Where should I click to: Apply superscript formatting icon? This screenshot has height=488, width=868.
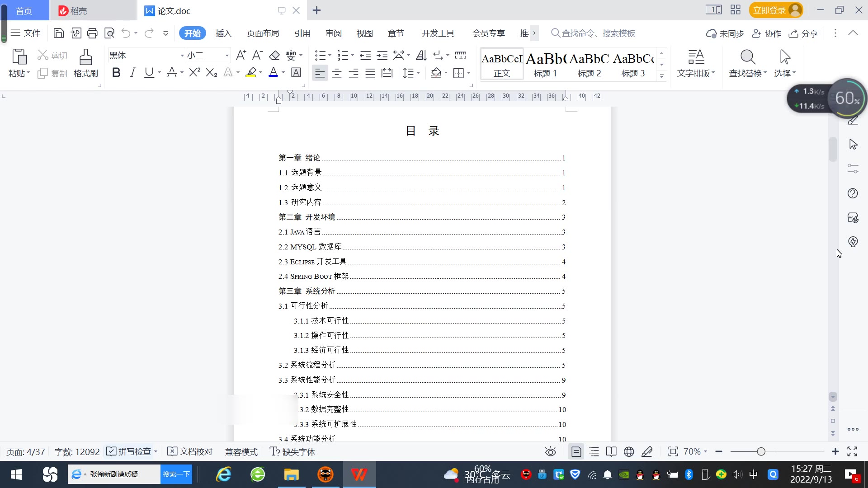point(194,73)
